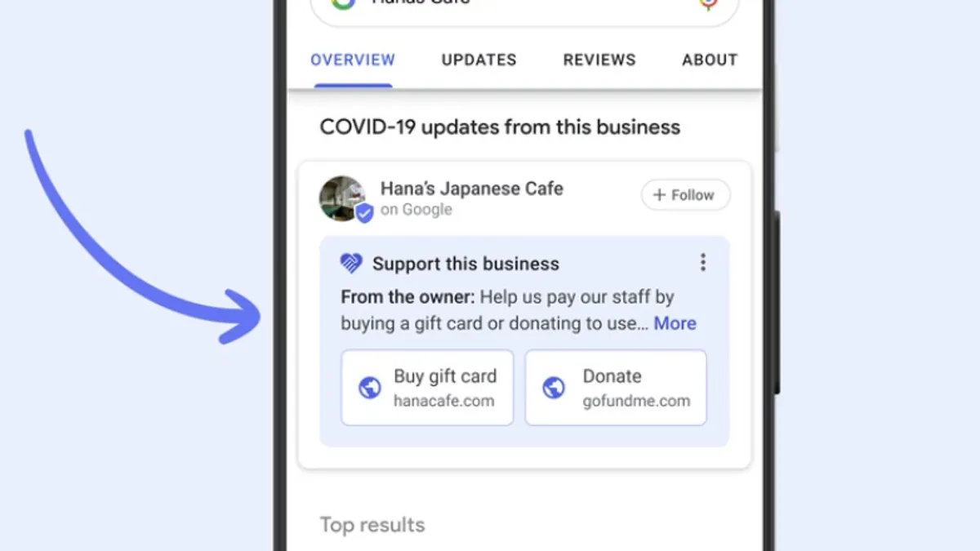Buy gift card at hanacafe.com
This screenshot has width=980, height=551.
[x=427, y=388]
